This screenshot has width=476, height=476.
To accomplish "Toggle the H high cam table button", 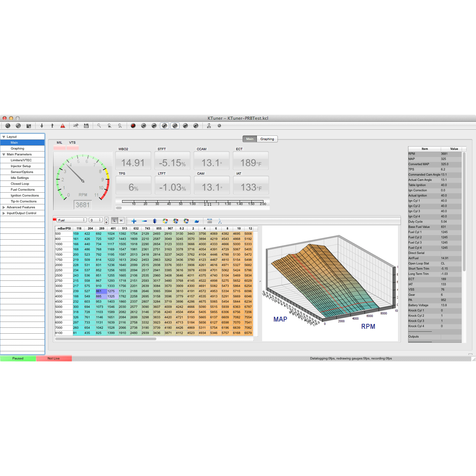I will click(x=121, y=221).
